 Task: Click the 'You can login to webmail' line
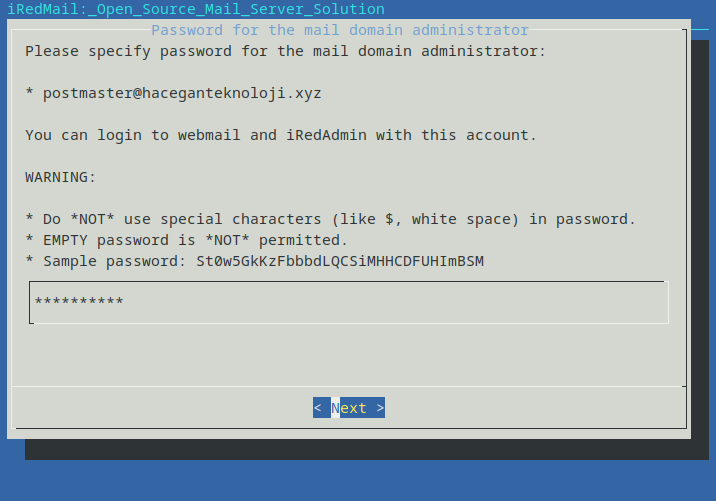pos(281,135)
